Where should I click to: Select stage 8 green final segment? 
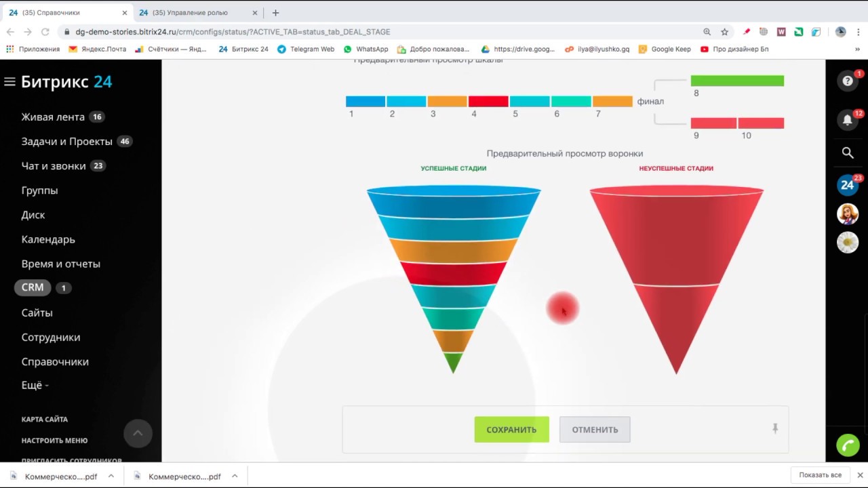click(737, 81)
